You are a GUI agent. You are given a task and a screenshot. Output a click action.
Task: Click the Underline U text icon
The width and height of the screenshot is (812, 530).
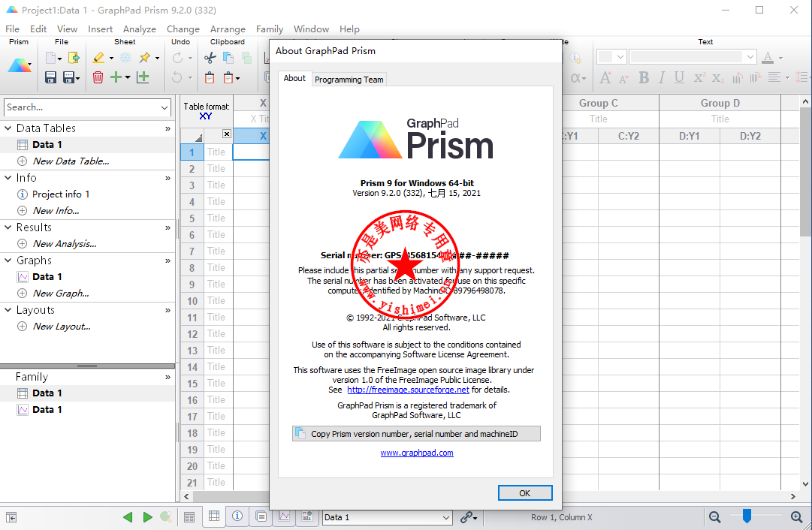(680, 77)
